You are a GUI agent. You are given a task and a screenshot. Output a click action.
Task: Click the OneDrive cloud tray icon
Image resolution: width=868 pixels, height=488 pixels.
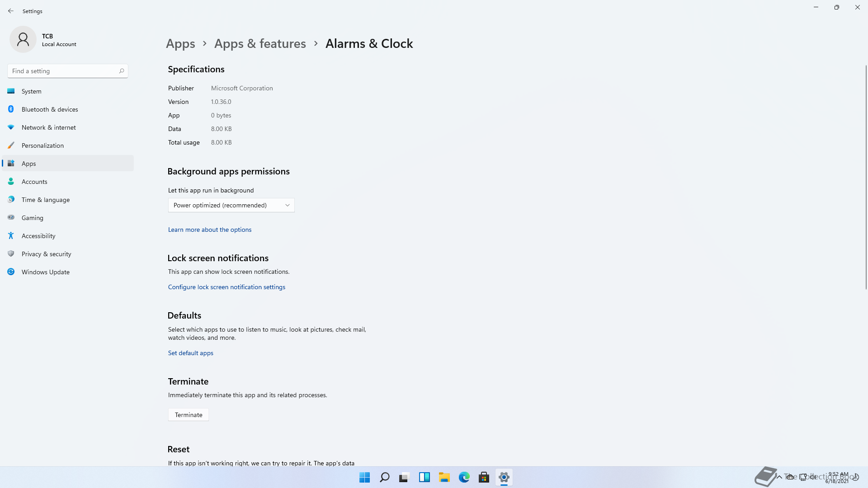(x=790, y=477)
